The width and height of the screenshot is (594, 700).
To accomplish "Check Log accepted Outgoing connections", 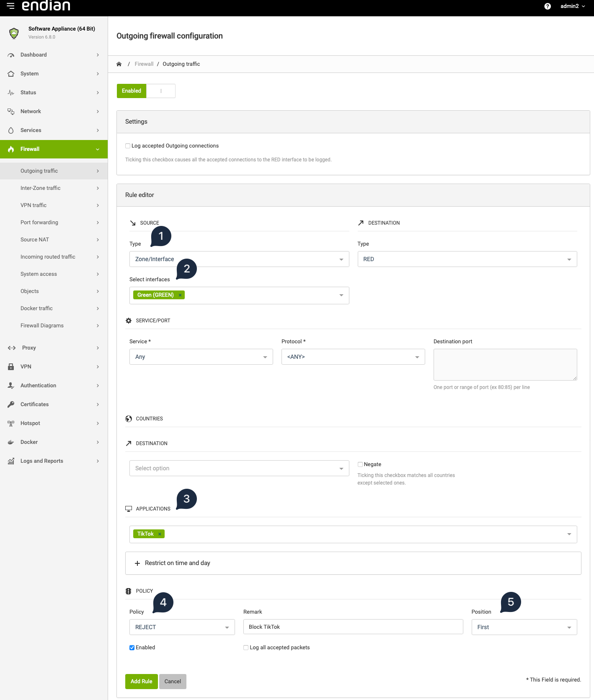I will click(128, 146).
